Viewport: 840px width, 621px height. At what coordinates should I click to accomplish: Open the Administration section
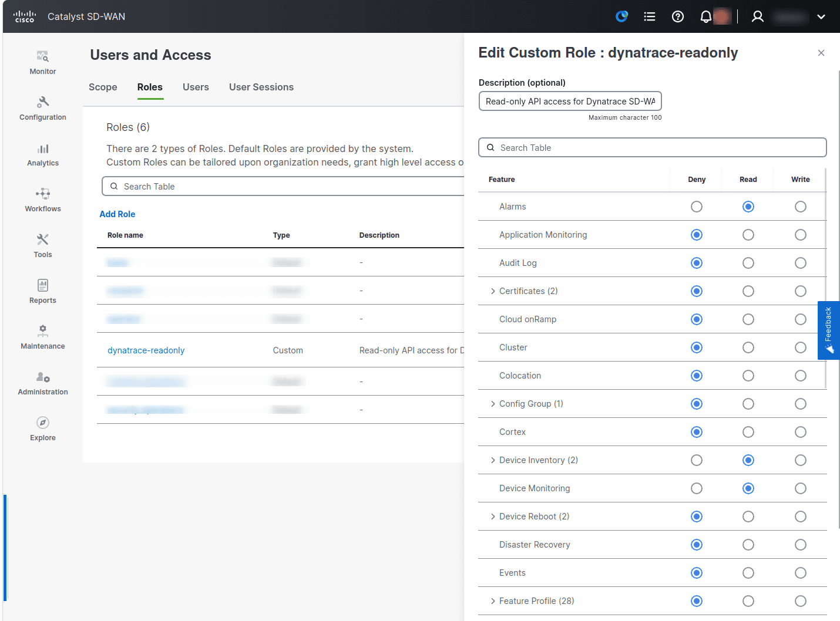pyautogui.click(x=43, y=384)
